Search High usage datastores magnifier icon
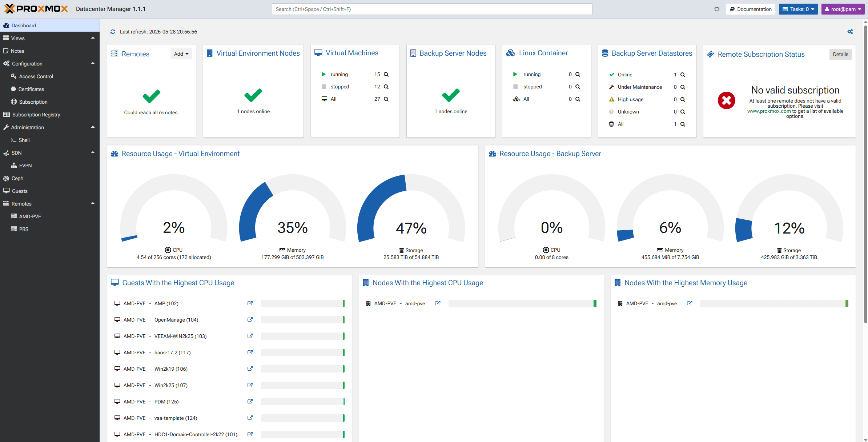The height and width of the screenshot is (442, 868). (x=683, y=99)
